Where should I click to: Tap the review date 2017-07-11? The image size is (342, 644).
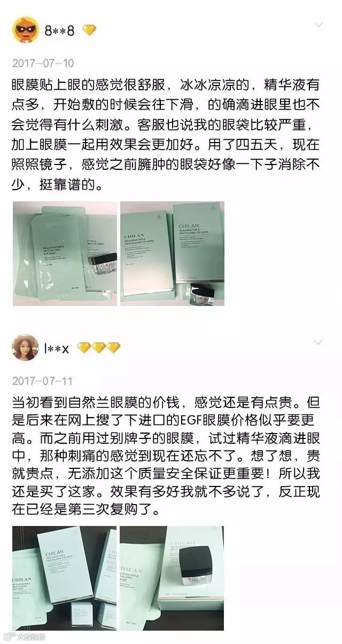[43, 381]
